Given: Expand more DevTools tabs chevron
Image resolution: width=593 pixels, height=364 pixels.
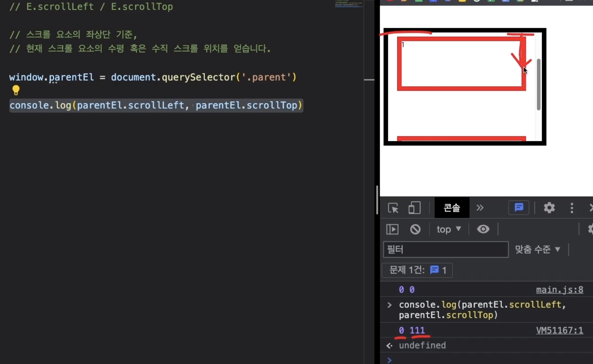Looking at the screenshot, I should click(480, 208).
